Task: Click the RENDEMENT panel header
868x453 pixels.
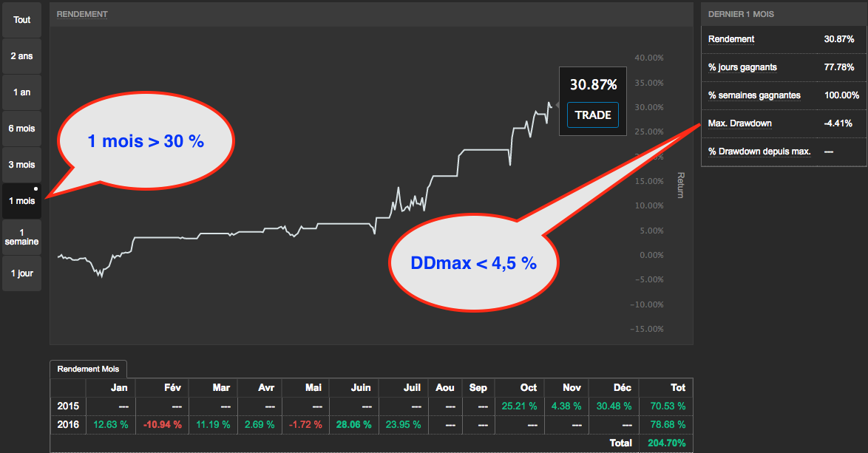Action: coord(82,14)
